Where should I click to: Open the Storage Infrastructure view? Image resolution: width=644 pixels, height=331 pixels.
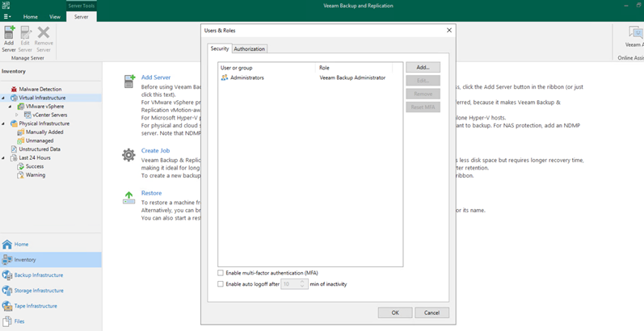pyautogui.click(x=38, y=291)
